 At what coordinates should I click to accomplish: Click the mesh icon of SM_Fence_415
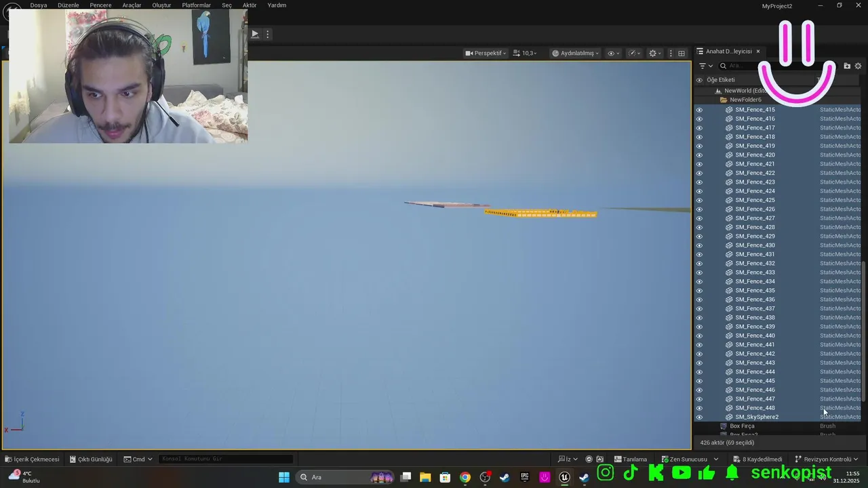(x=729, y=110)
